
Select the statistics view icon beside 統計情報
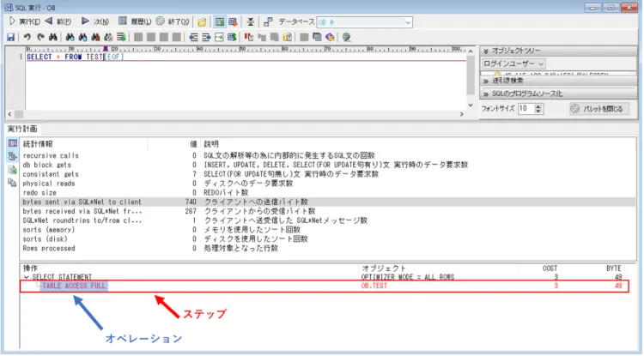12,143
